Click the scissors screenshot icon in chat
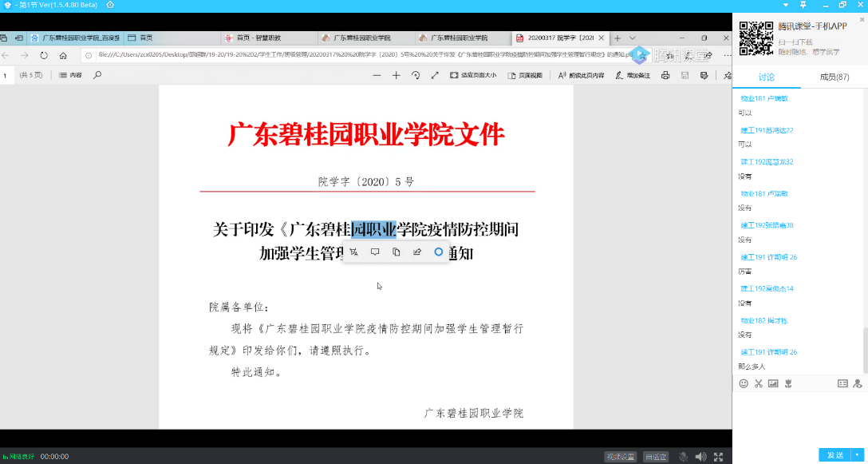 [758, 383]
